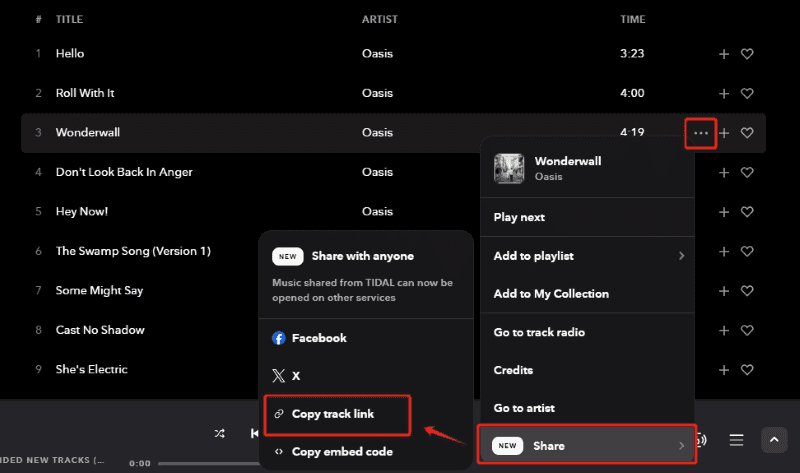Open the three-dot menu on Wonderwall row
The width and height of the screenshot is (800, 473).
[701, 133]
